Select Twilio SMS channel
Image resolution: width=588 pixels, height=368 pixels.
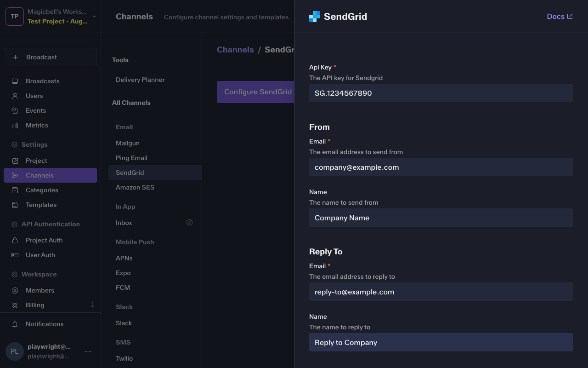(x=155, y=358)
